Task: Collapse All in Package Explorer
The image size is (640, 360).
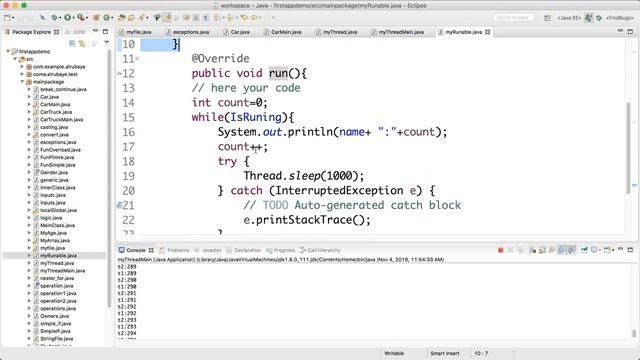Action: (x=72, y=43)
